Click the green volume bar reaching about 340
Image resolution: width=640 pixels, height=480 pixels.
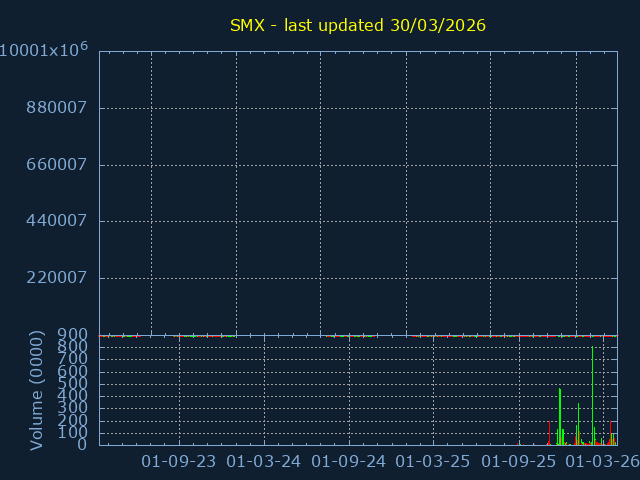[578, 423]
